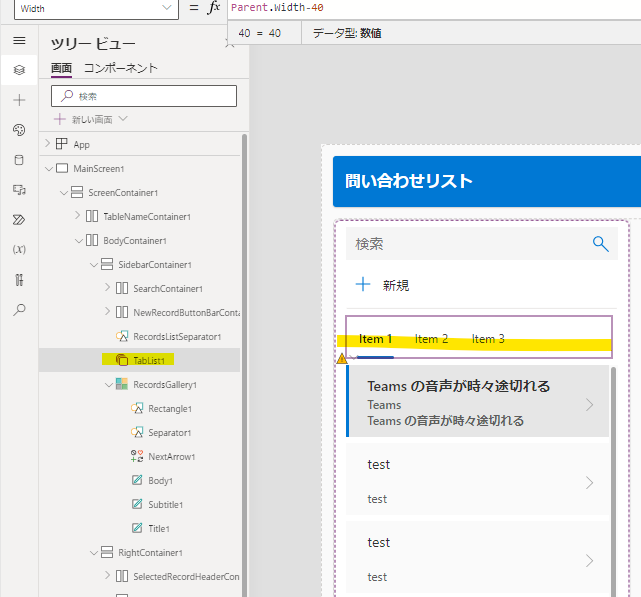Open the Search magnifier in left rail
This screenshot has width=641, height=597.
tap(19, 310)
